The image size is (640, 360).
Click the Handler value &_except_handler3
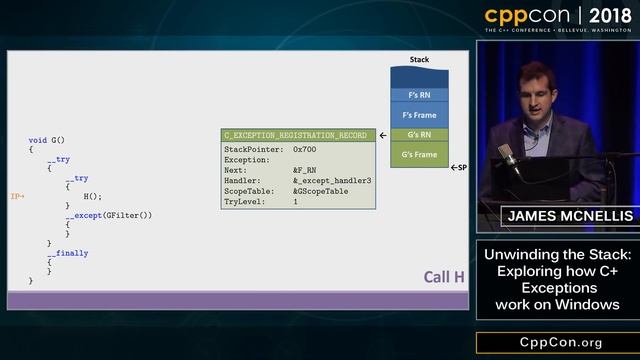point(332,180)
